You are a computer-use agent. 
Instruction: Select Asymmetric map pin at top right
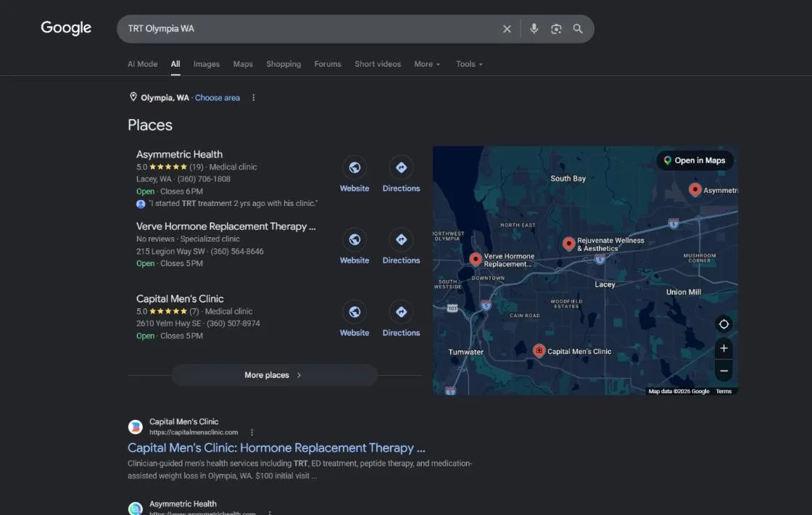click(x=695, y=189)
